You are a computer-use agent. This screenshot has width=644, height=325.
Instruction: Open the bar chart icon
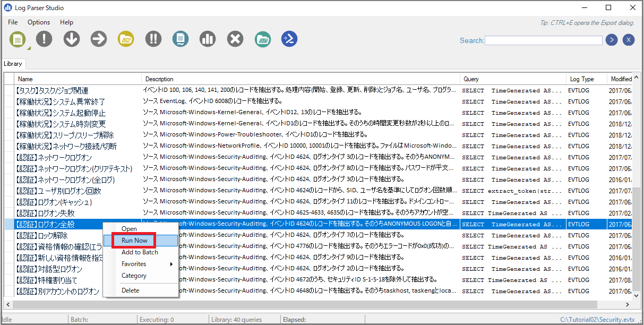pos(208,39)
